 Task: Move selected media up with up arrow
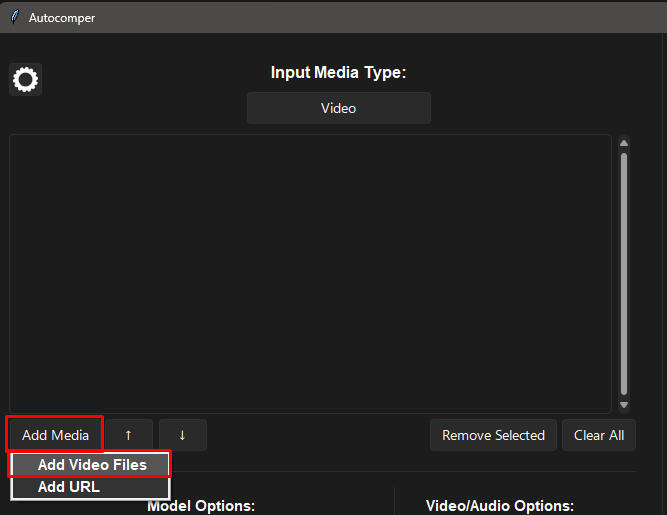point(128,435)
